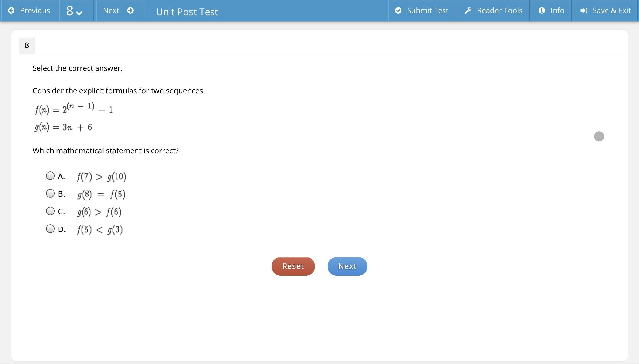Select answer B radio button
This screenshot has width=639, height=364.
point(50,193)
